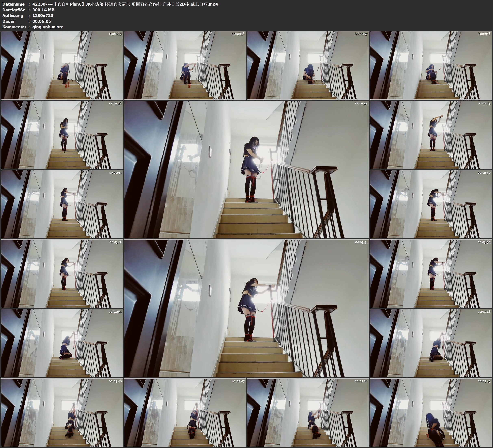Open the thumbnail at 00:01:16
The width and height of the screenshot is (493, 448).
pos(431,65)
